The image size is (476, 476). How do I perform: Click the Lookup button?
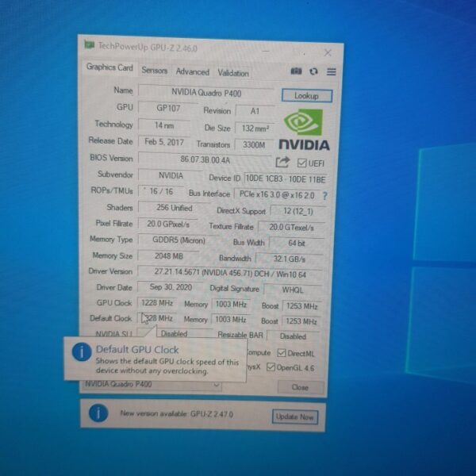point(306,96)
